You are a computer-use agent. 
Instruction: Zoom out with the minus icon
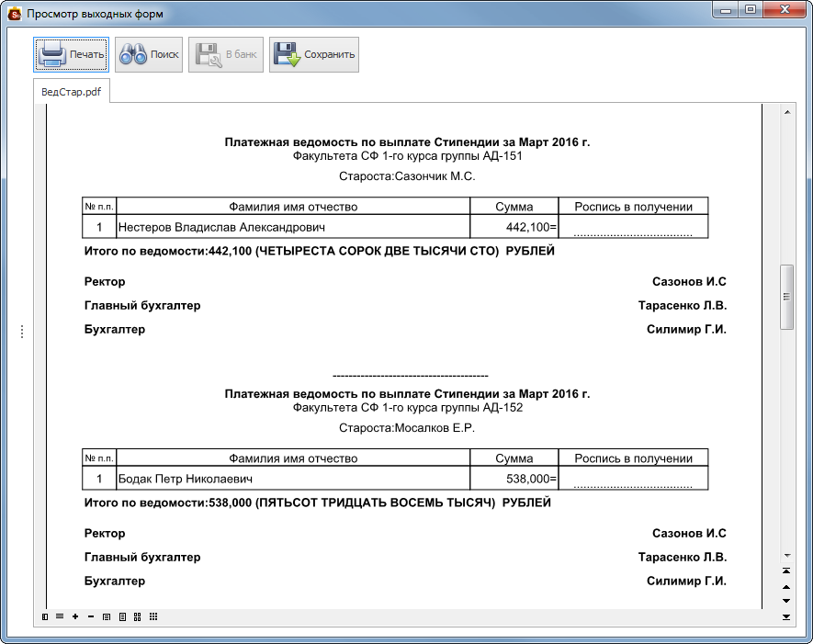click(91, 616)
